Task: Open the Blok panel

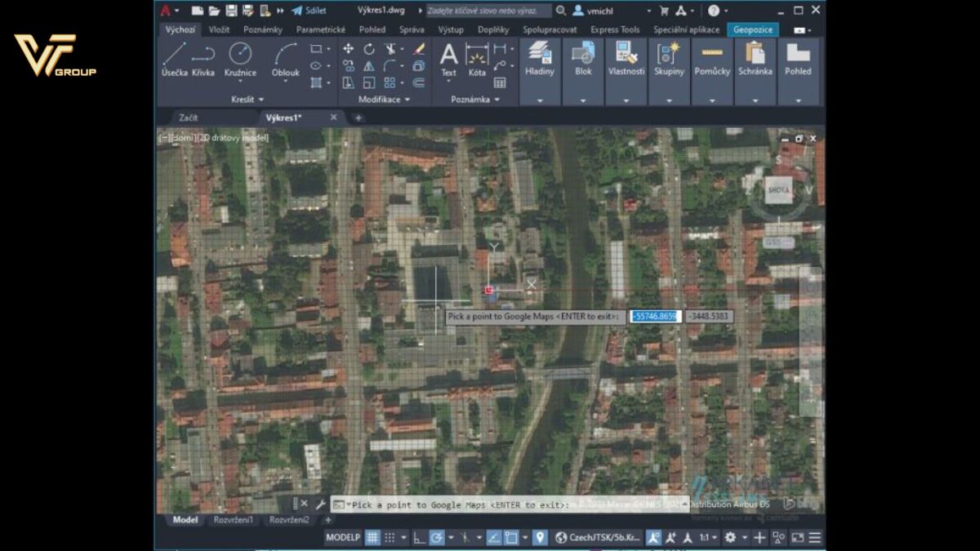Action: 583,60
